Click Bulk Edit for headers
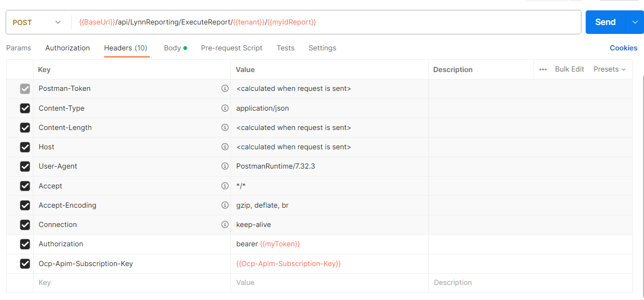Viewport: 644px width, 300px height. (569, 69)
